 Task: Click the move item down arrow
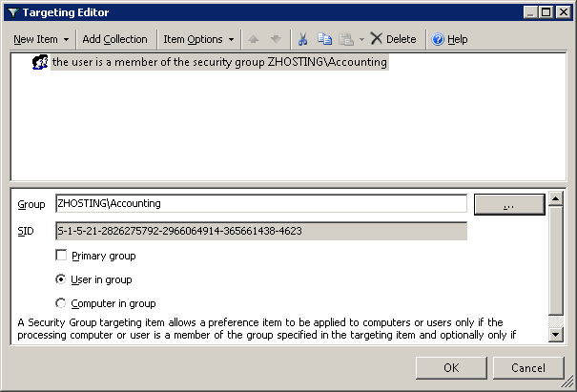click(x=276, y=39)
